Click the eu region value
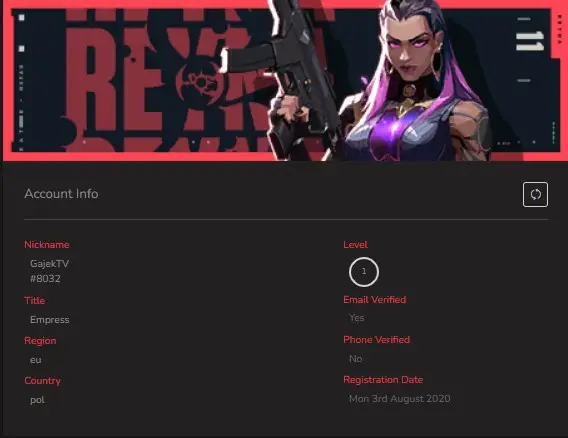Viewport: 568px width, 438px height. click(36, 360)
